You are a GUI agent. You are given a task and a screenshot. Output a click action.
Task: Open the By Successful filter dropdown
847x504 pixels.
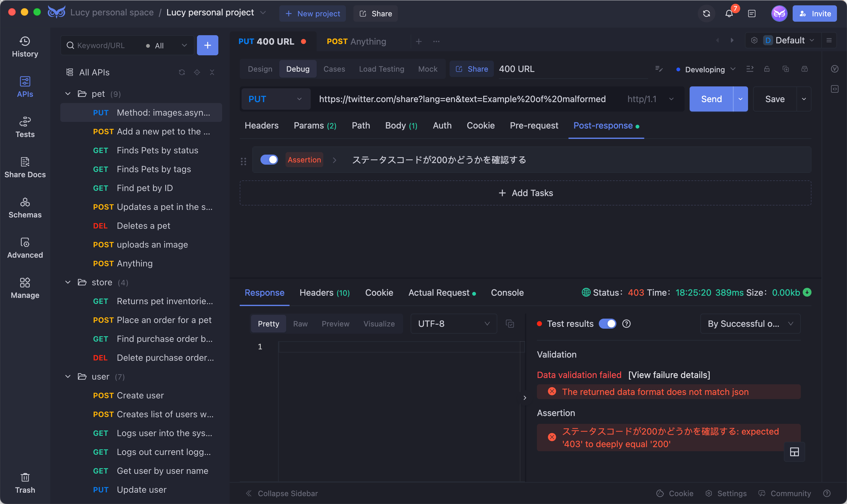(x=750, y=324)
